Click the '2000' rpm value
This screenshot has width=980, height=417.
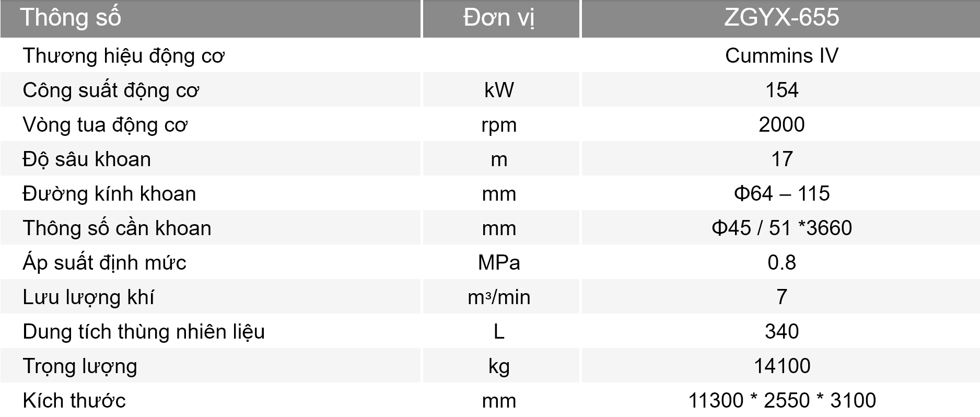(x=781, y=124)
